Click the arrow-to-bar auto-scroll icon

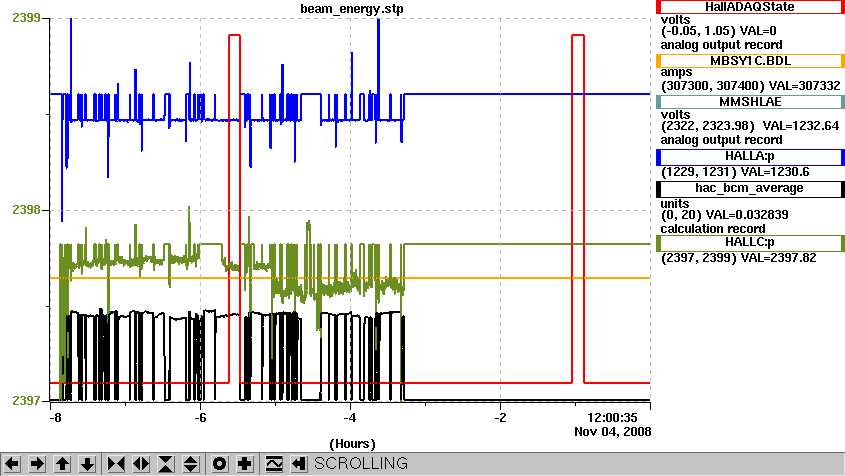pos(299,464)
